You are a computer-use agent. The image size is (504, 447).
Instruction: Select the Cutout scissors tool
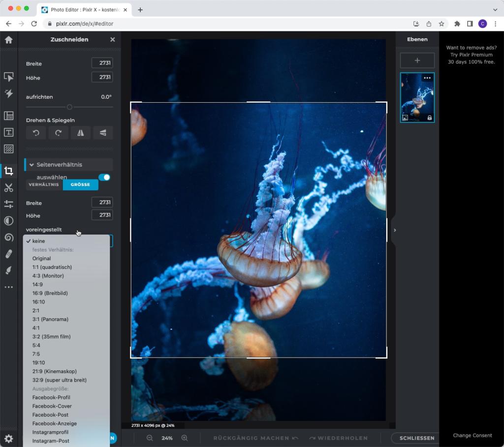8,187
